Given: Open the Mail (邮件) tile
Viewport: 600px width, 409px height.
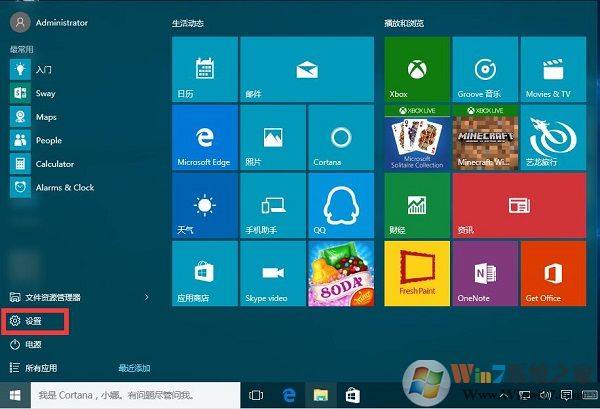Looking at the screenshot, I should 307,69.
